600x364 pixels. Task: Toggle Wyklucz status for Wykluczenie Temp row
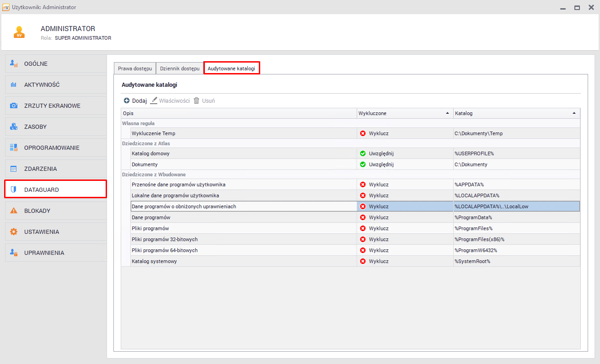coord(363,133)
